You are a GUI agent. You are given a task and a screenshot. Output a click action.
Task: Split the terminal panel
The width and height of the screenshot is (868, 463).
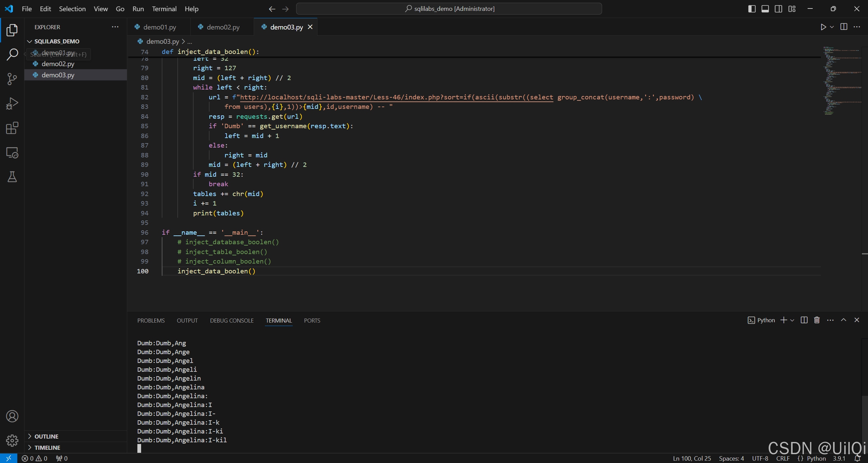pos(804,320)
